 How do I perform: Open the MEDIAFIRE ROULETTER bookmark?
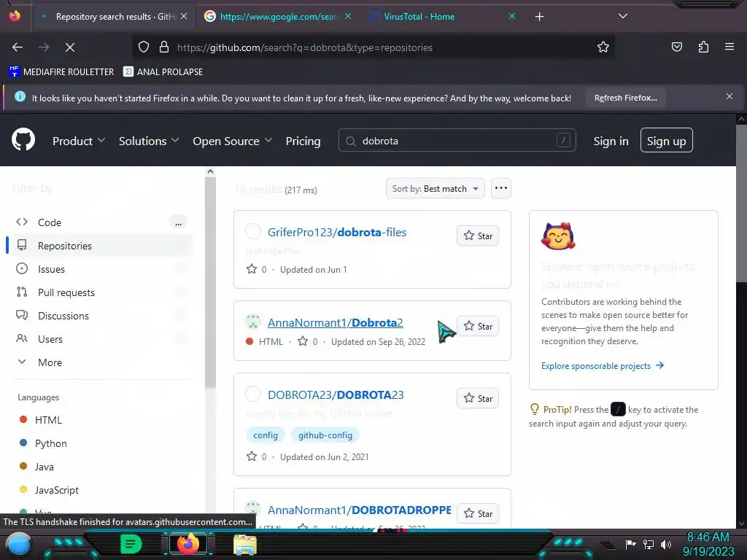[61, 72]
